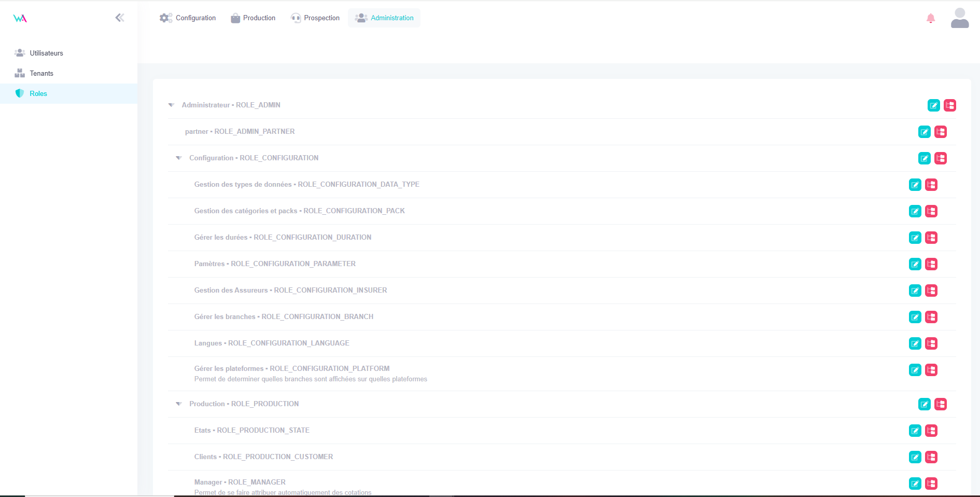Open the Production tab
The image size is (980, 497).
click(253, 18)
